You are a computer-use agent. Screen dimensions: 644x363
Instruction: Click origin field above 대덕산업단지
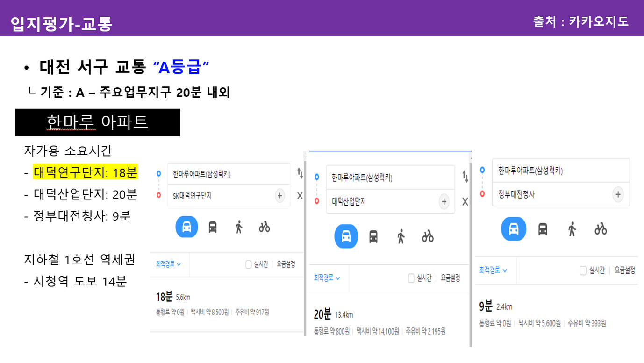click(x=390, y=178)
